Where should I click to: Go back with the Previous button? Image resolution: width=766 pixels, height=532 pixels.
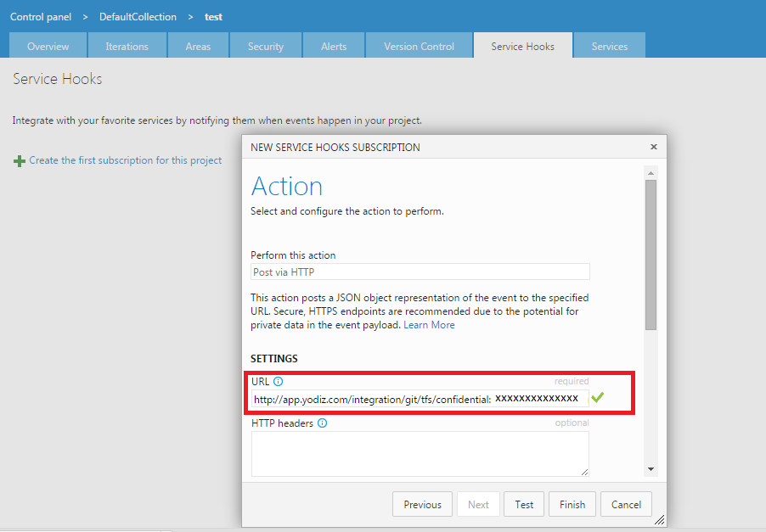tap(422, 504)
